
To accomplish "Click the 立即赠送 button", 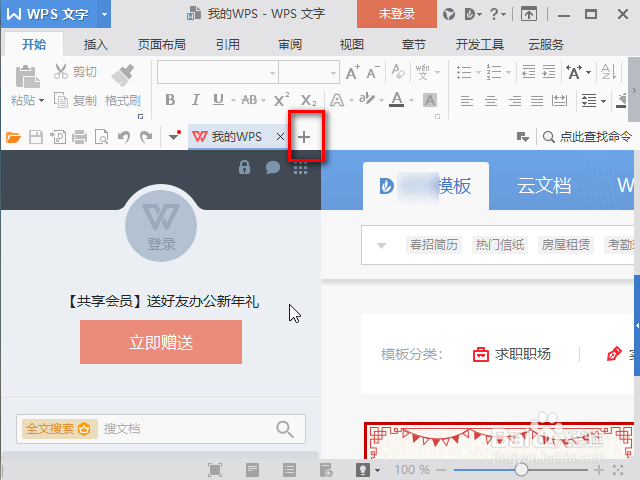I will [161, 342].
